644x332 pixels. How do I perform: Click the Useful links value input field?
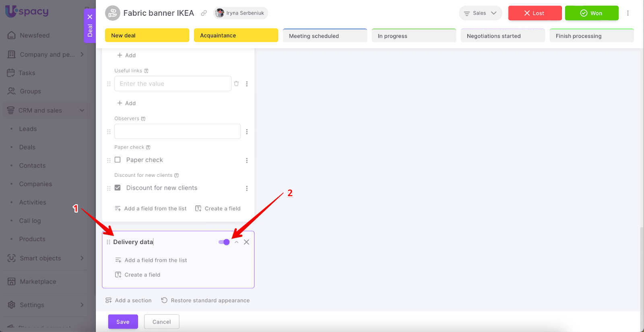tap(173, 84)
